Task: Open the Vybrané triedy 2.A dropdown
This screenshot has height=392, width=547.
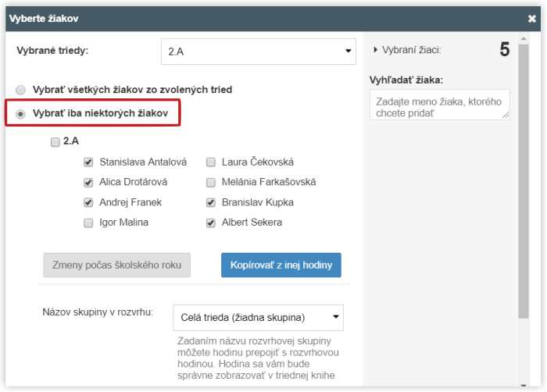Action: pos(259,52)
